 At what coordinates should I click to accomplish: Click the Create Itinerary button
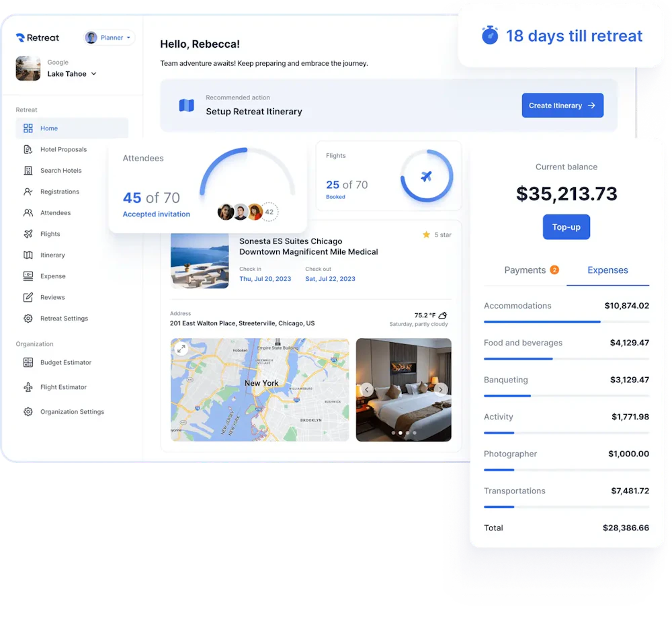[x=562, y=106]
